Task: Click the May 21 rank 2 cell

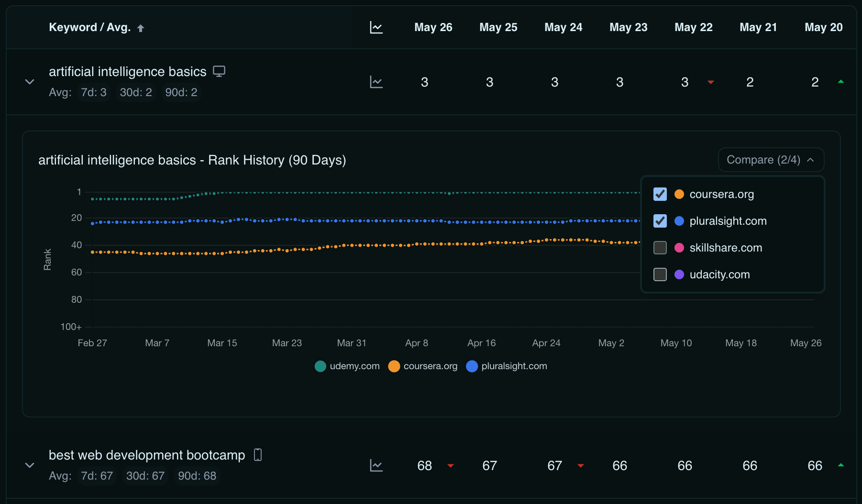Action: click(750, 82)
